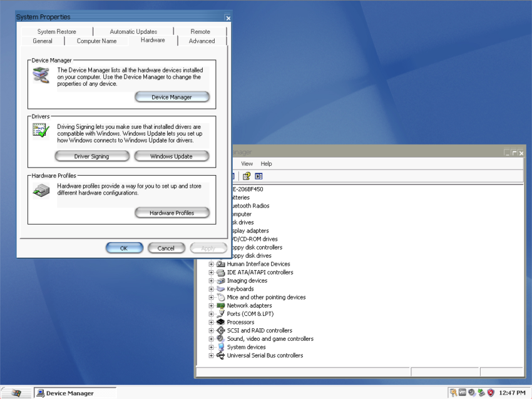The width and height of the screenshot is (532, 399).
Task: Click the Human Interface Devices category icon
Action: tap(220, 264)
